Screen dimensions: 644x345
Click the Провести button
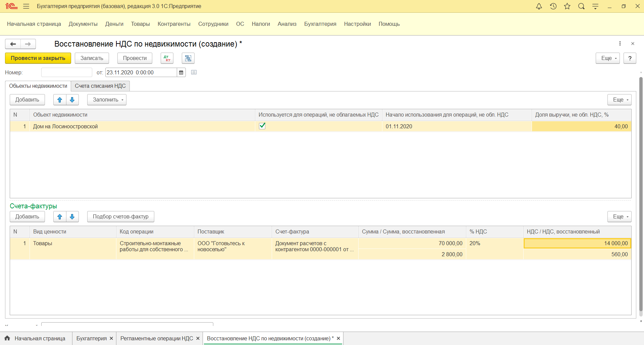[x=135, y=58]
